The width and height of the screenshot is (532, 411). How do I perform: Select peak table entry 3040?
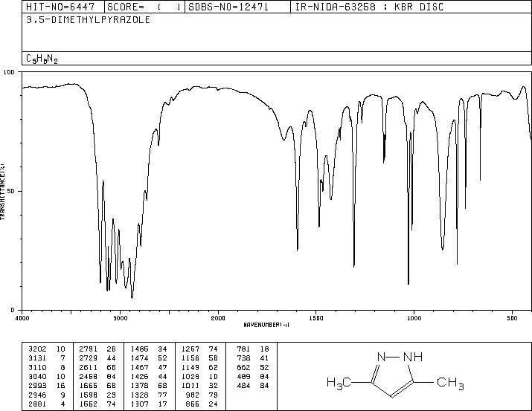click(x=37, y=376)
